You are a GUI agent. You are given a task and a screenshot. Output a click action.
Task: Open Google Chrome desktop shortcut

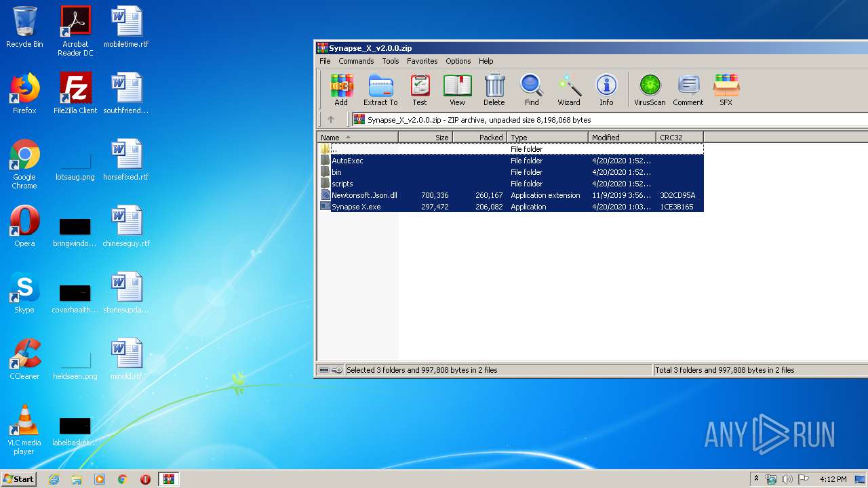24,164
